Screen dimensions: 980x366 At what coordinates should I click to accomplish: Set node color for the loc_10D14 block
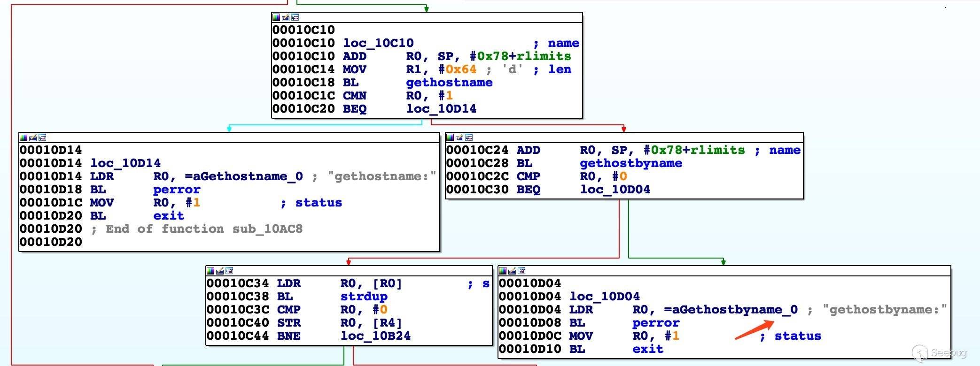pyautogui.click(x=23, y=137)
